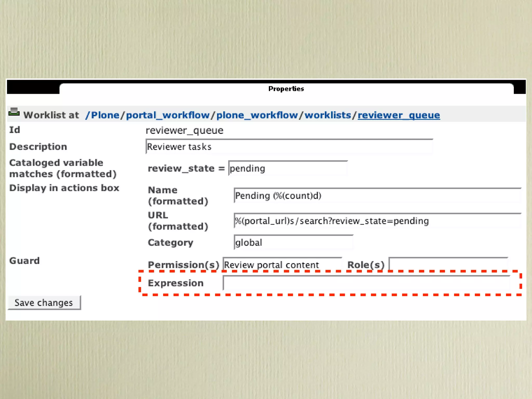
Task: Follow the Plone breadcrumb link
Action: pos(105,115)
